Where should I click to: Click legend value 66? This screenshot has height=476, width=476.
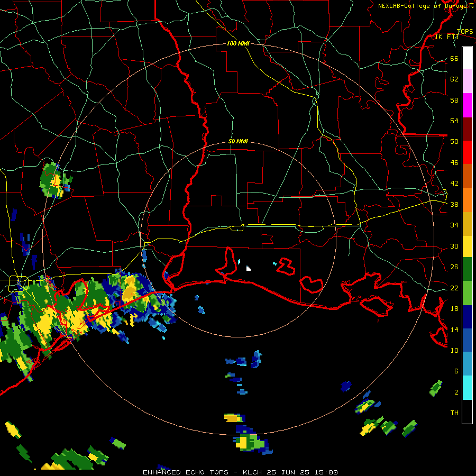(454, 58)
